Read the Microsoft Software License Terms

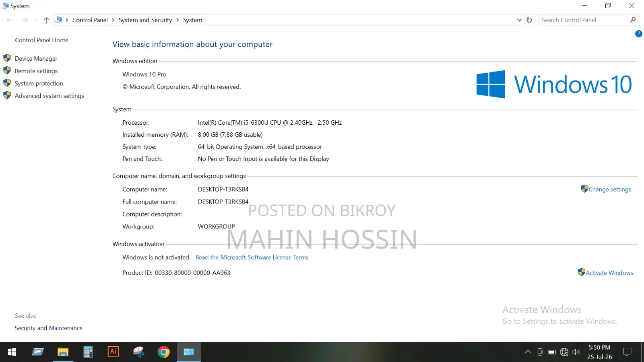pyautogui.click(x=252, y=257)
